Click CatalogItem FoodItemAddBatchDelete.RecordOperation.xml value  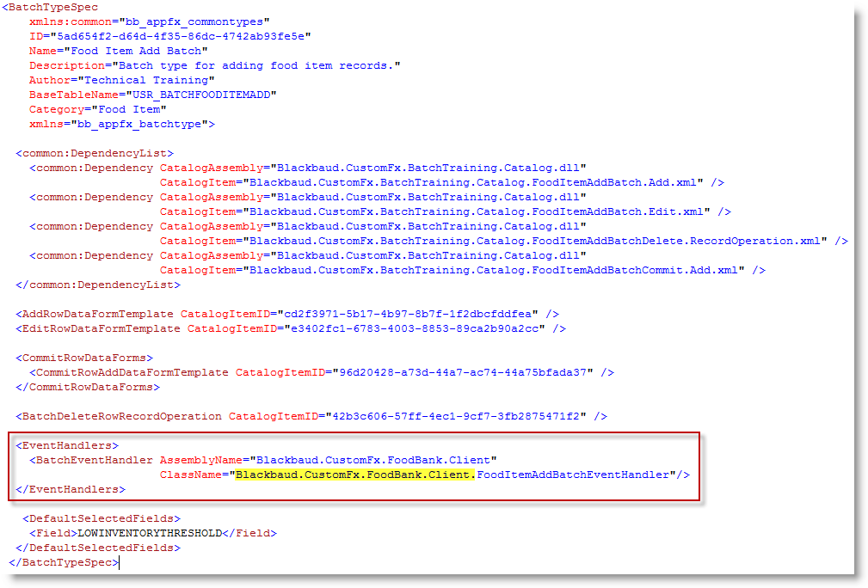535,242
